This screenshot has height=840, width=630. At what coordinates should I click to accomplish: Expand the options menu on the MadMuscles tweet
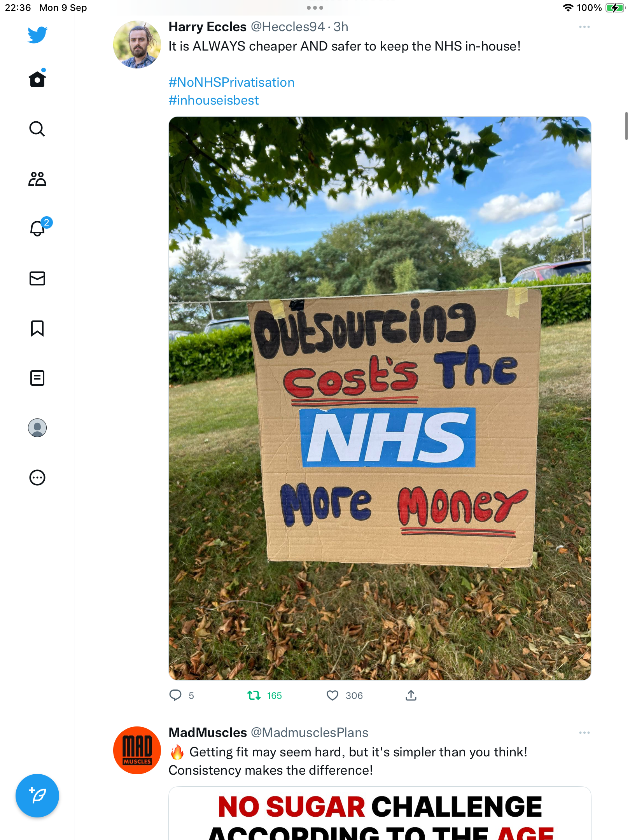584,733
